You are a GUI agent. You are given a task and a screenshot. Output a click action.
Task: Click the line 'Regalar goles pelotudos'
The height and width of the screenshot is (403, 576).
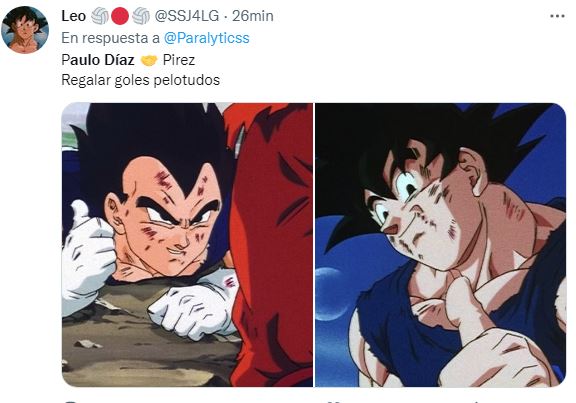pyautogui.click(x=141, y=80)
